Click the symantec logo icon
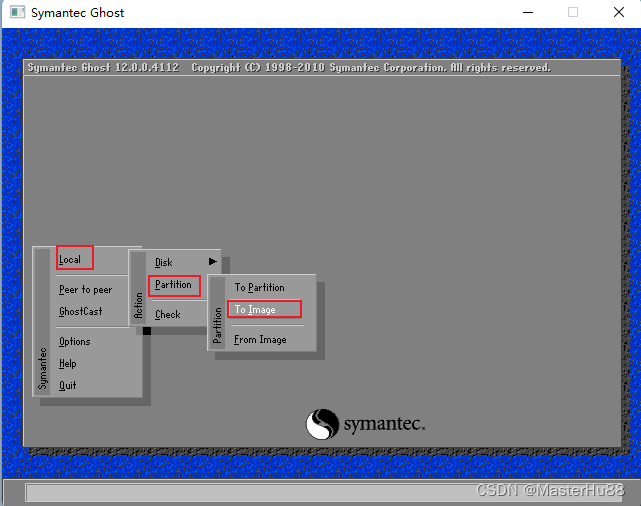641x506 pixels. [x=322, y=424]
